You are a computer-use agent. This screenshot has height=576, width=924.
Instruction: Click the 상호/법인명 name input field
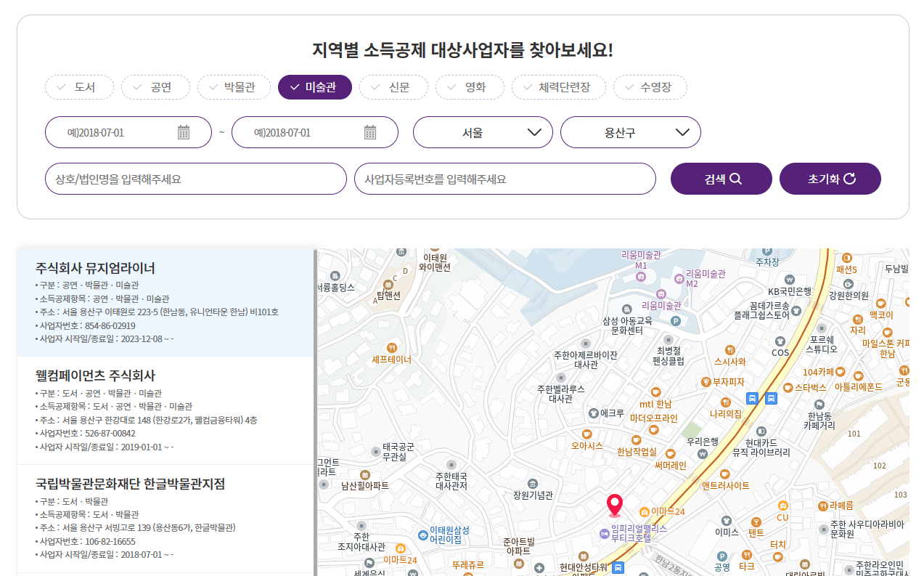pos(196,179)
